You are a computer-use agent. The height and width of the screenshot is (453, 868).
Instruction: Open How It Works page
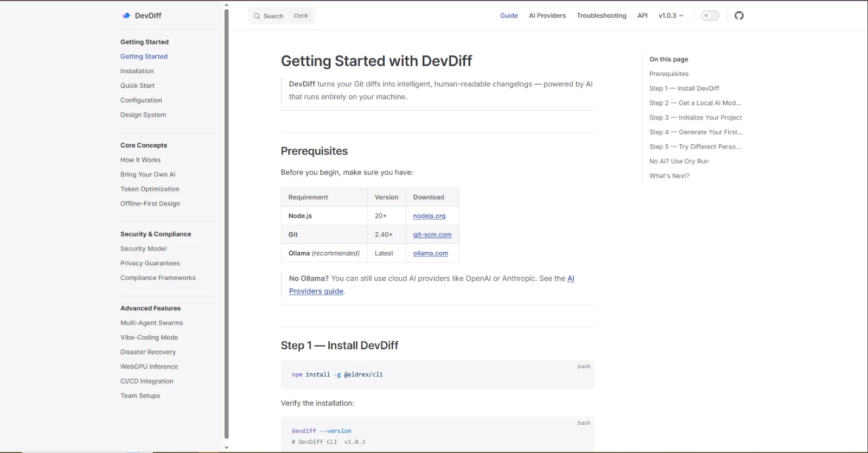coord(141,160)
